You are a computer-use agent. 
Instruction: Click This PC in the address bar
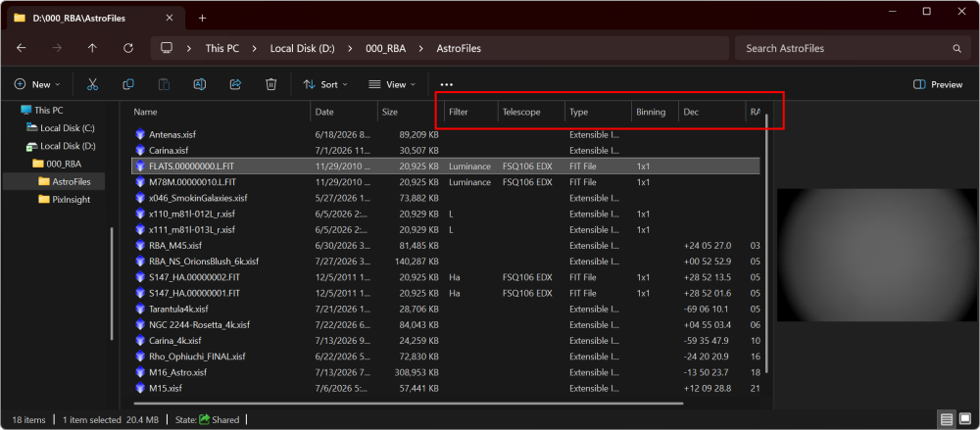[x=222, y=48]
